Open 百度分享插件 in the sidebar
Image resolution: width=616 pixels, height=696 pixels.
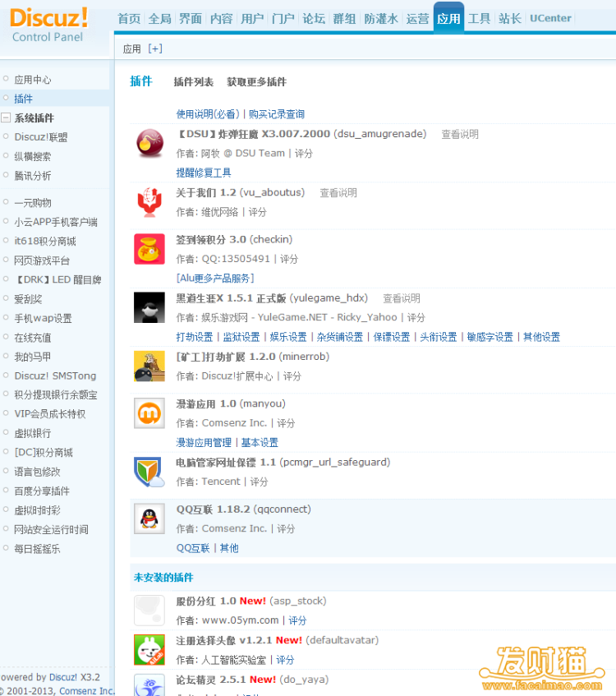click(42, 491)
